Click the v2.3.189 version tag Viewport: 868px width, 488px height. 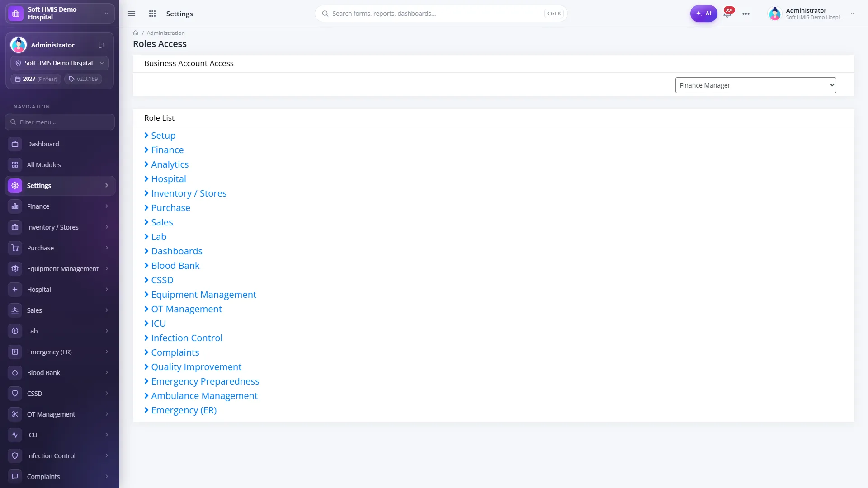tap(83, 79)
